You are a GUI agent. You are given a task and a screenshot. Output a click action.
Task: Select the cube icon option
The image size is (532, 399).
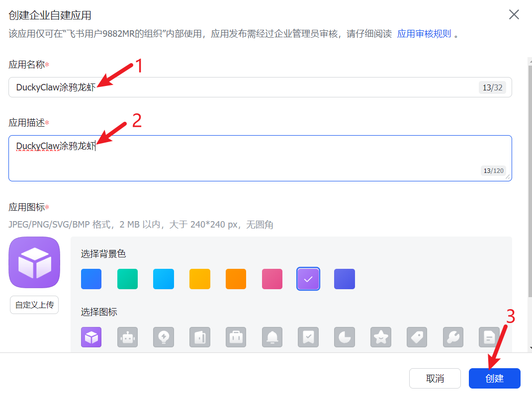(x=91, y=337)
